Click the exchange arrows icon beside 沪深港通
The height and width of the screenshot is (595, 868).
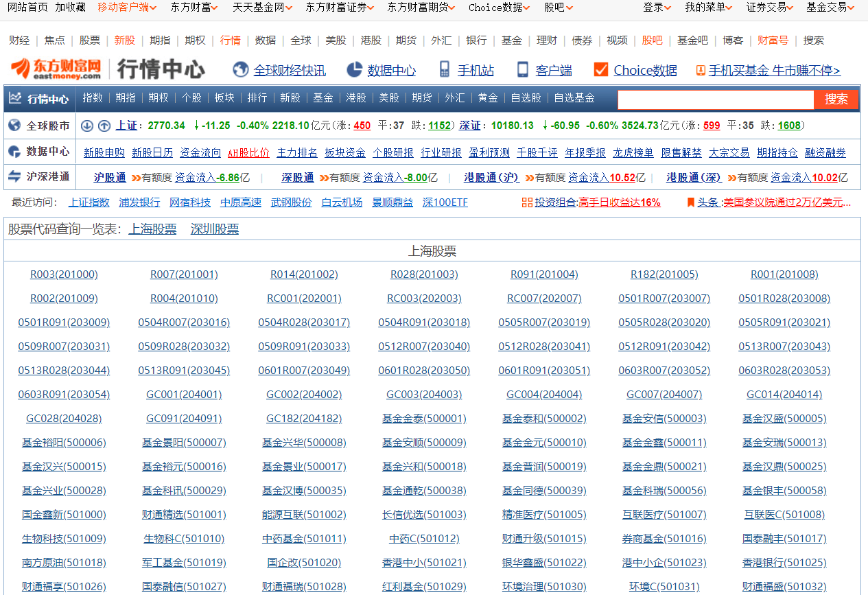(x=15, y=176)
